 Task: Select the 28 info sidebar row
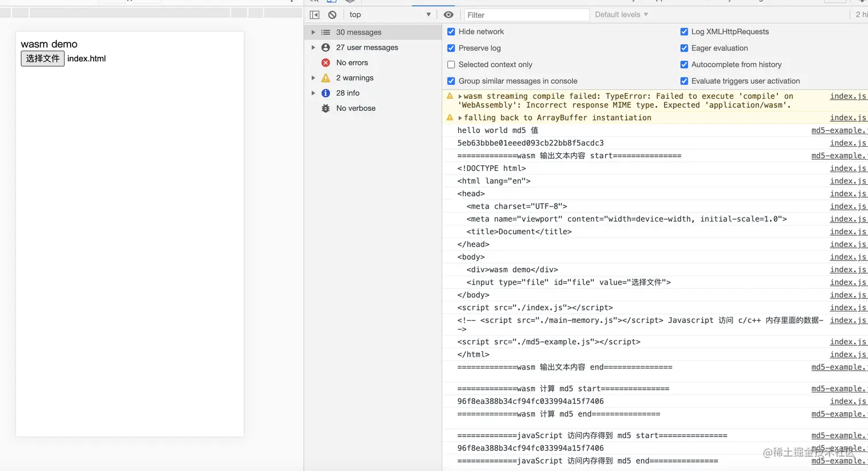(373, 93)
